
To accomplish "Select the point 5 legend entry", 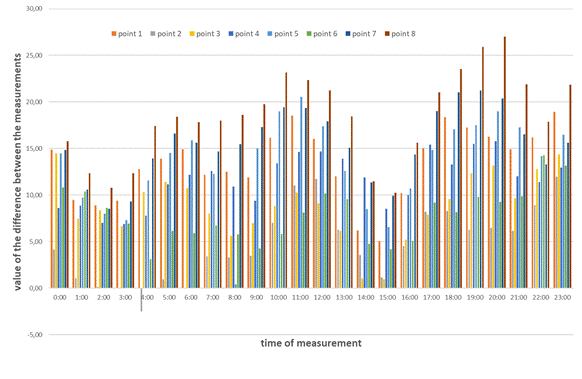I will (x=283, y=34).
